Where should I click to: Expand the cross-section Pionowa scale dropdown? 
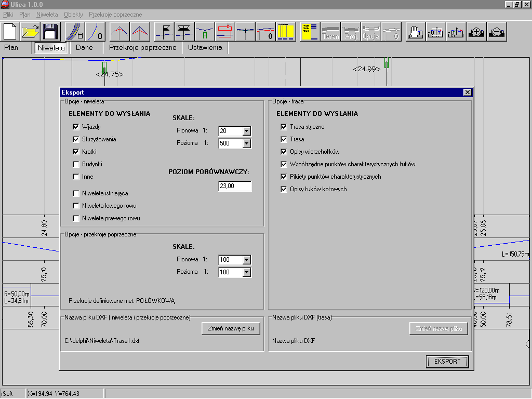tap(246, 260)
